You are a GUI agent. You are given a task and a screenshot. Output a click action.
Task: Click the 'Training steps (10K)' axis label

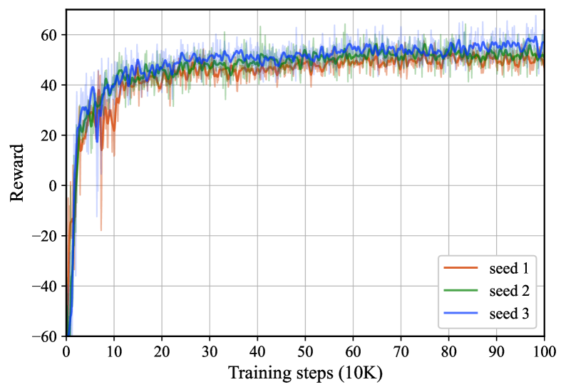(x=305, y=373)
